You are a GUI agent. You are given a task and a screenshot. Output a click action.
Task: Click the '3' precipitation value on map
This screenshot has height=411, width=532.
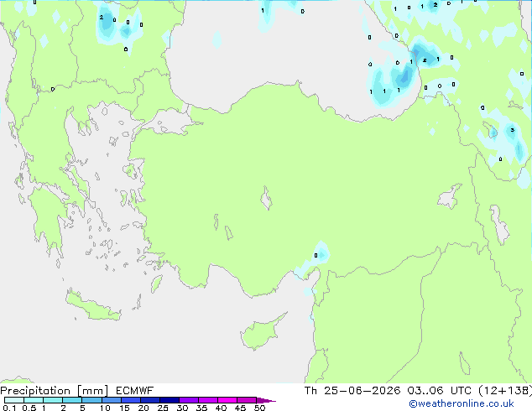[x=513, y=130]
